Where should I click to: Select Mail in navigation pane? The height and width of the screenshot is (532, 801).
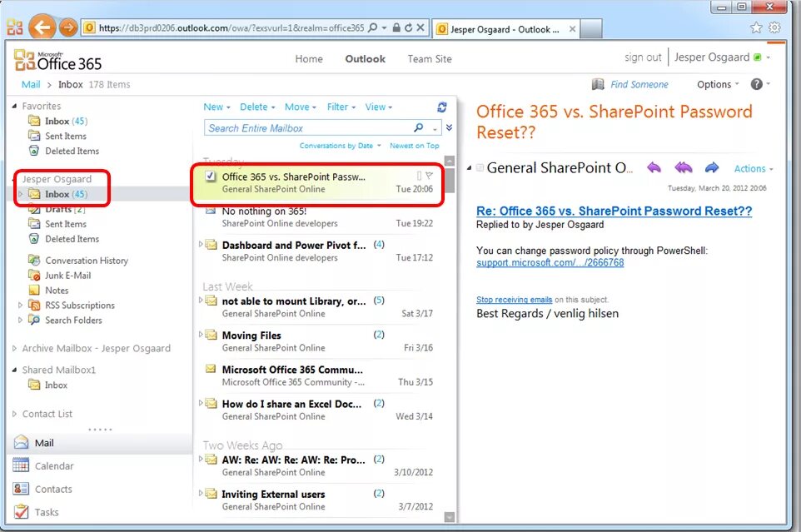point(44,443)
